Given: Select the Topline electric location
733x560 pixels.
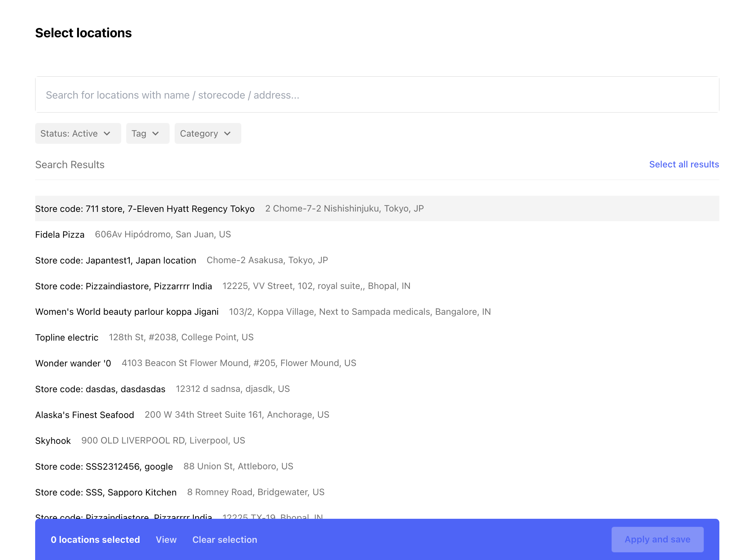Looking at the screenshot, I should tap(377, 337).
